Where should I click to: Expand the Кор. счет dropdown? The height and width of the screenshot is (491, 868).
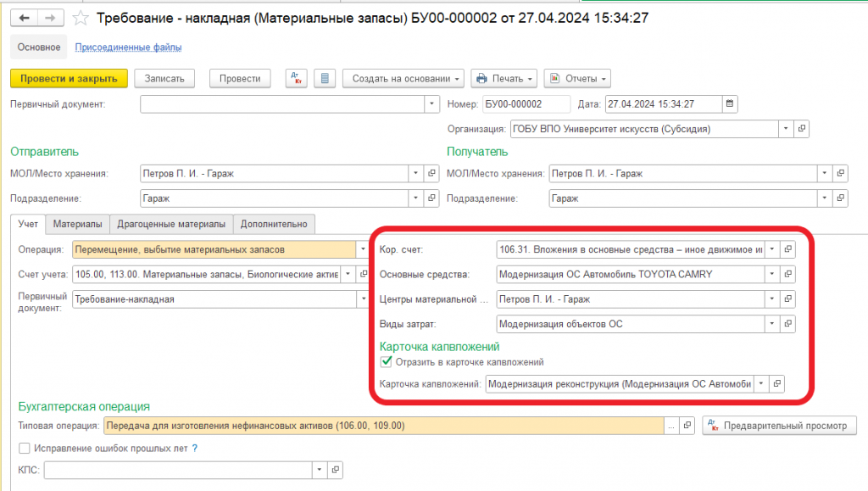(x=771, y=249)
